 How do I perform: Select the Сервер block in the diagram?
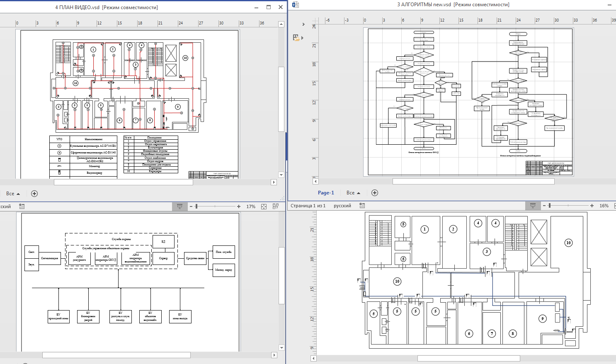click(x=163, y=258)
